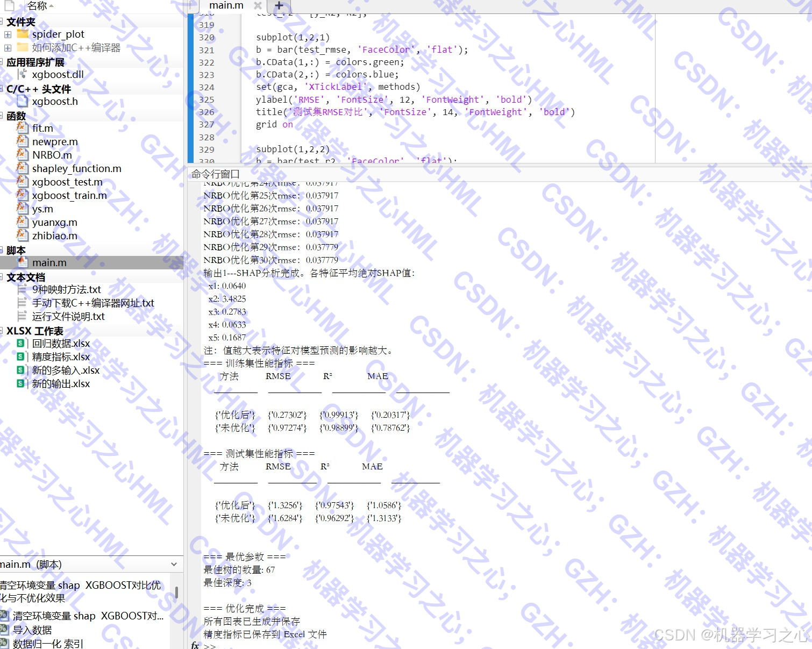Click the 9种映射方法.txt file icon
812x649 pixels.
22,289
